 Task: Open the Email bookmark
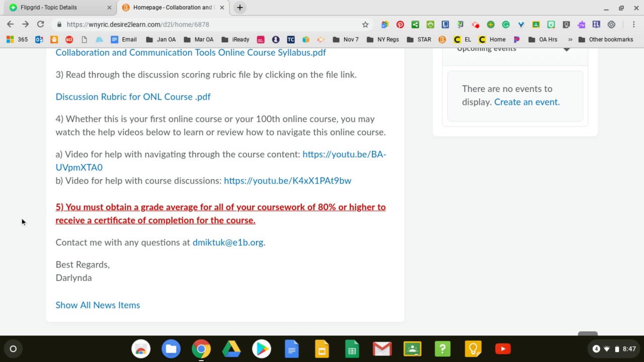124,39
